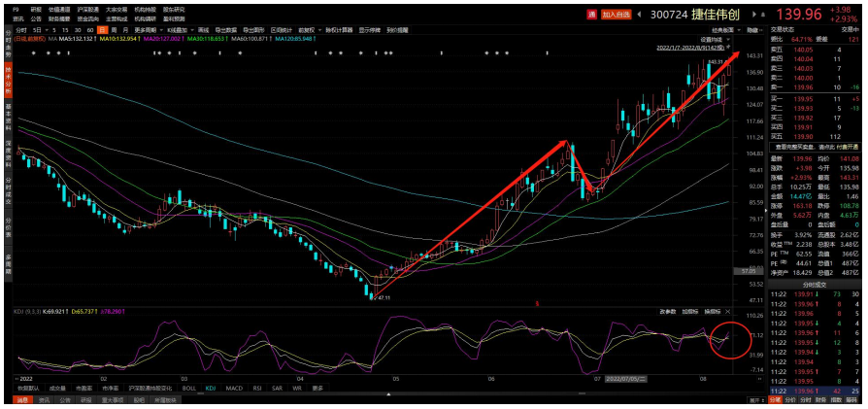Image resolution: width=868 pixels, height=409 pixels.
Task: Open the 分时走势 sidebar panel
Action: coord(9,46)
